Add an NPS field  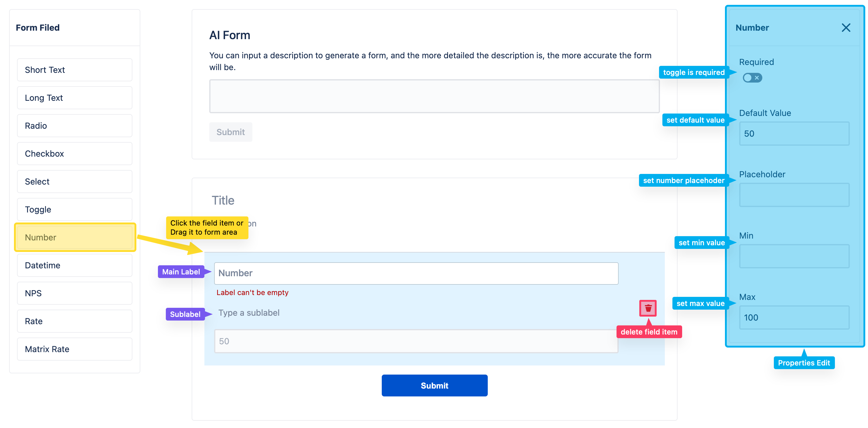pyautogui.click(x=74, y=293)
